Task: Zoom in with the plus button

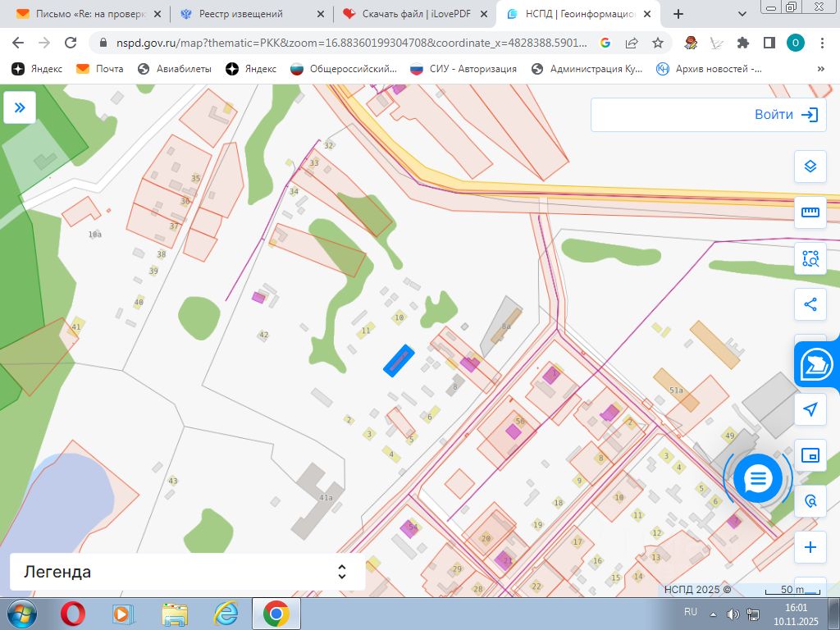Action: tap(810, 547)
